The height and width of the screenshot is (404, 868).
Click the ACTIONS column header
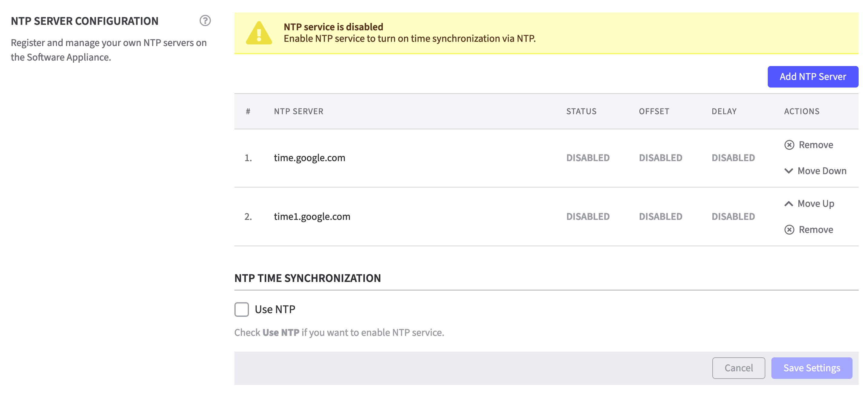coord(801,111)
